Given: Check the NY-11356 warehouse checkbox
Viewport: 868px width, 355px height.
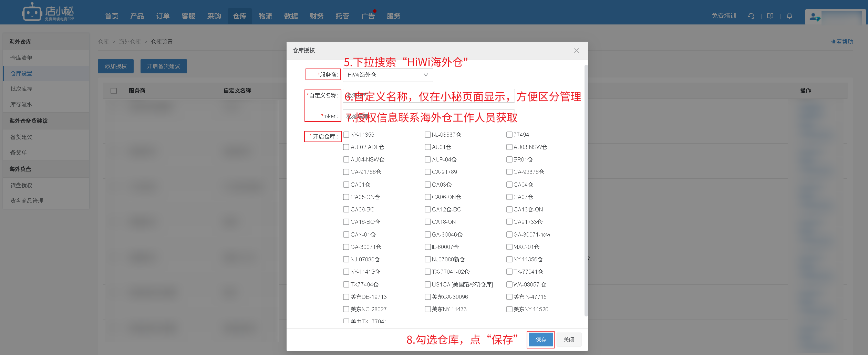Looking at the screenshot, I should click(346, 135).
